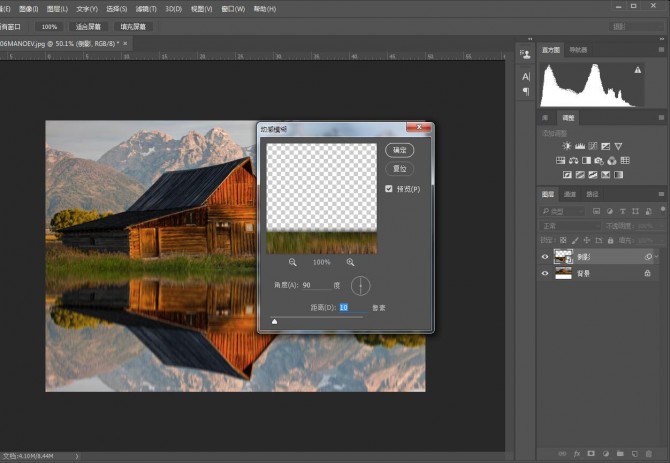Image resolution: width=670 pixels, height=463 pixels.
Task: Add a Brightness/Contrast adjustment
Action: point(566,146)
